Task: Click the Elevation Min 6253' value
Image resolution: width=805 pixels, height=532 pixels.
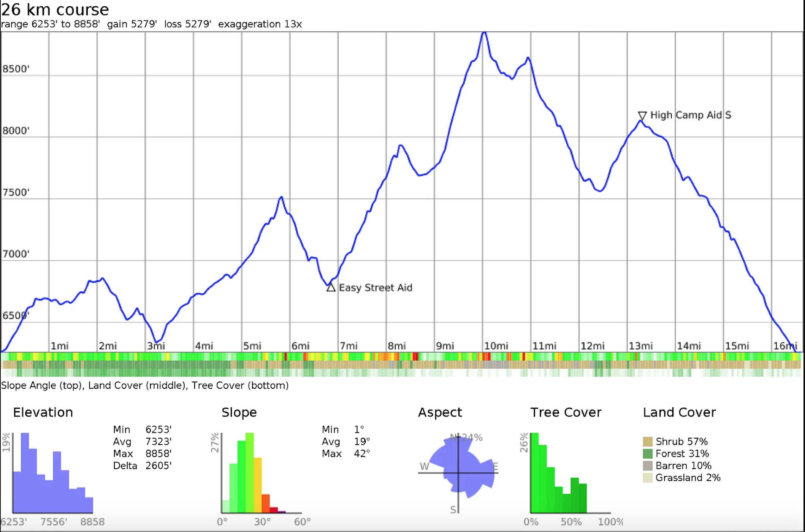Action: (x=158, y=430)
